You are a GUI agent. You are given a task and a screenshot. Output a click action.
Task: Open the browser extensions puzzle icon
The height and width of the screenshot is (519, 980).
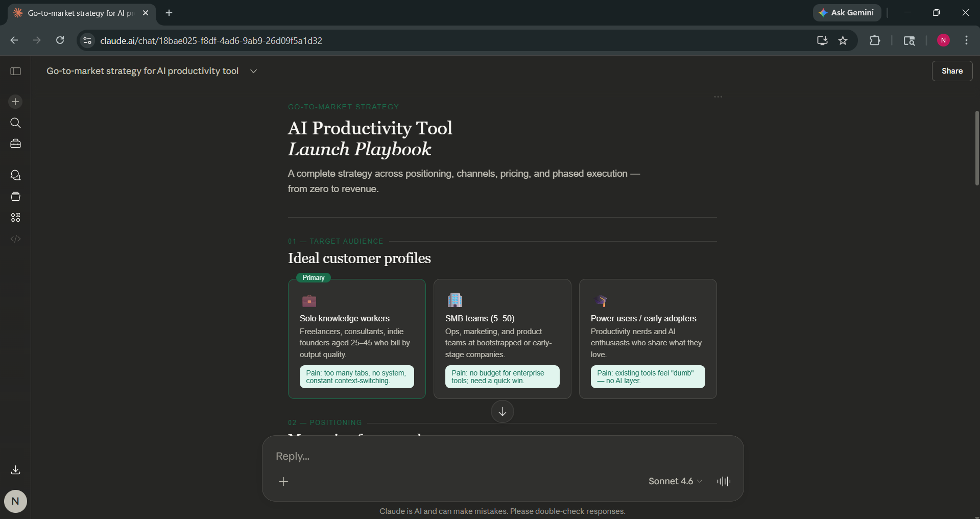(x=875, y=40)
